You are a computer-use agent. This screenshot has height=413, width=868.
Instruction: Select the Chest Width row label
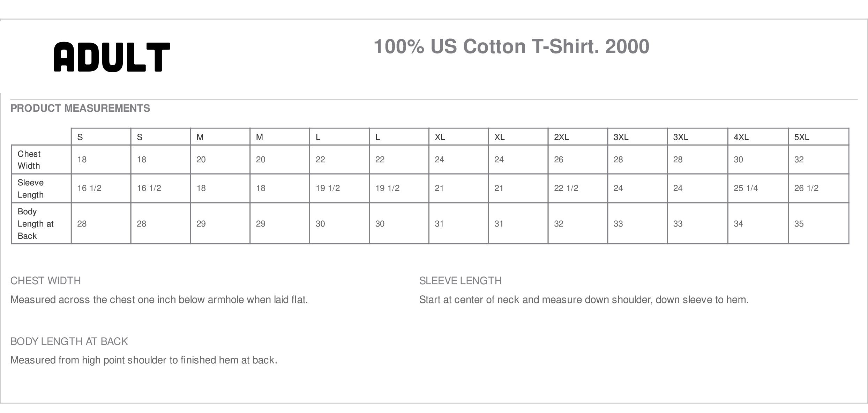coord(29,160)
